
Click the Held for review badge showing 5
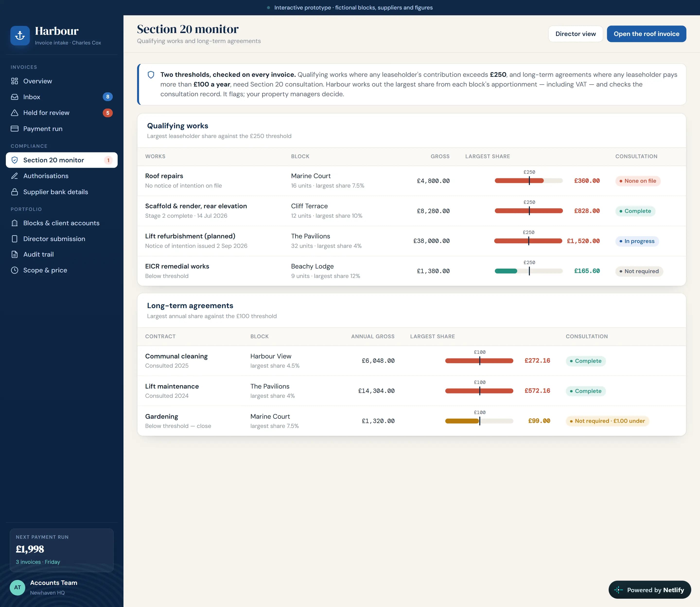[x=108, y=113]
